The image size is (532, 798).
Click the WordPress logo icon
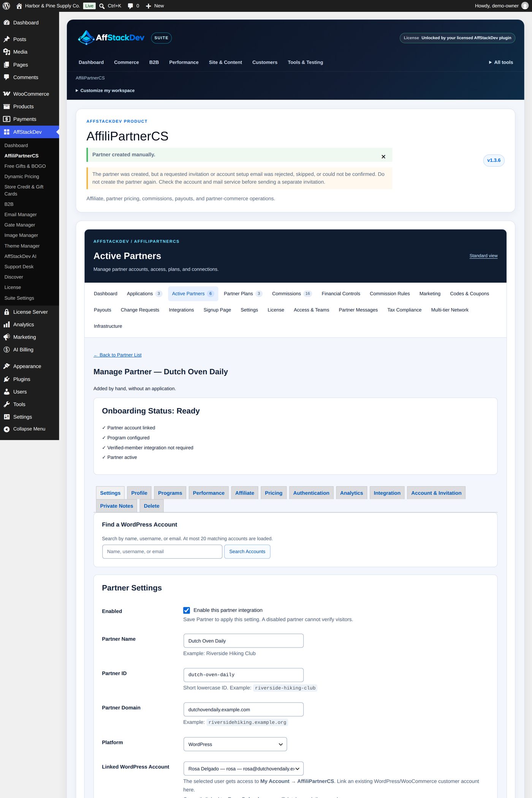(6, 6)
